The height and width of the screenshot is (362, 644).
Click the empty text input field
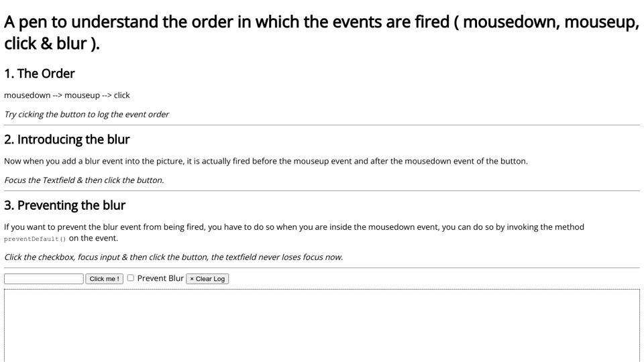tap(44, 279)
